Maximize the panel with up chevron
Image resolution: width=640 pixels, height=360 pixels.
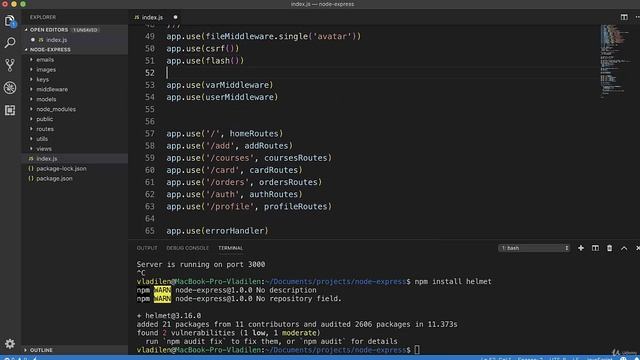624,248
